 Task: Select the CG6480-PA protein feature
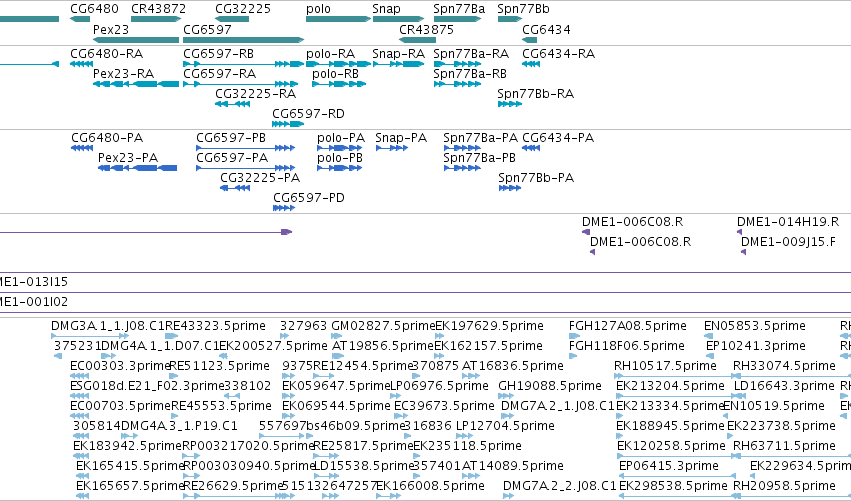(82, 148)
